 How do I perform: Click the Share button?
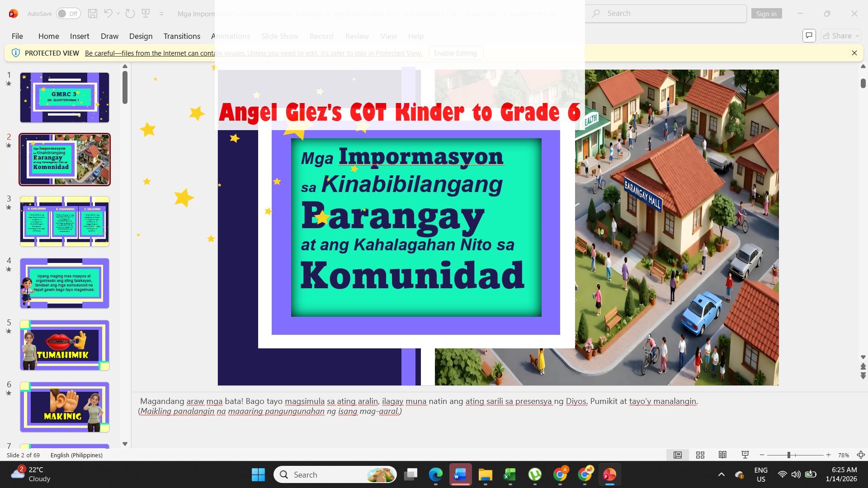click(x=841, y=36)
